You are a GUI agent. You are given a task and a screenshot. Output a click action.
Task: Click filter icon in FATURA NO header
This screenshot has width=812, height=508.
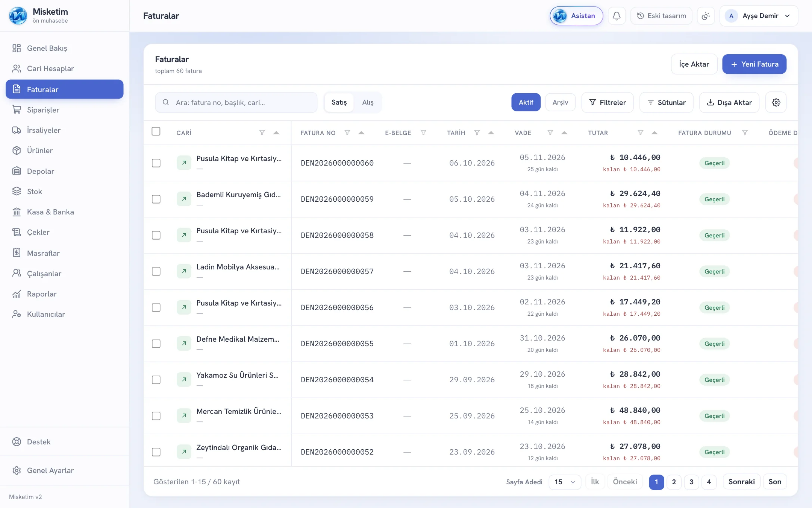click(x=347, y=133)
